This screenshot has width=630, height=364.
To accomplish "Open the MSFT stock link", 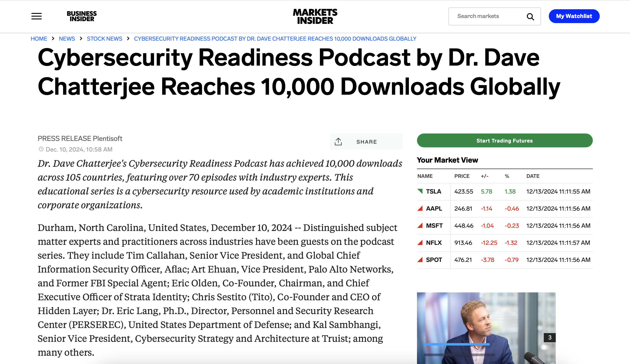I will (x=434, y=226).
